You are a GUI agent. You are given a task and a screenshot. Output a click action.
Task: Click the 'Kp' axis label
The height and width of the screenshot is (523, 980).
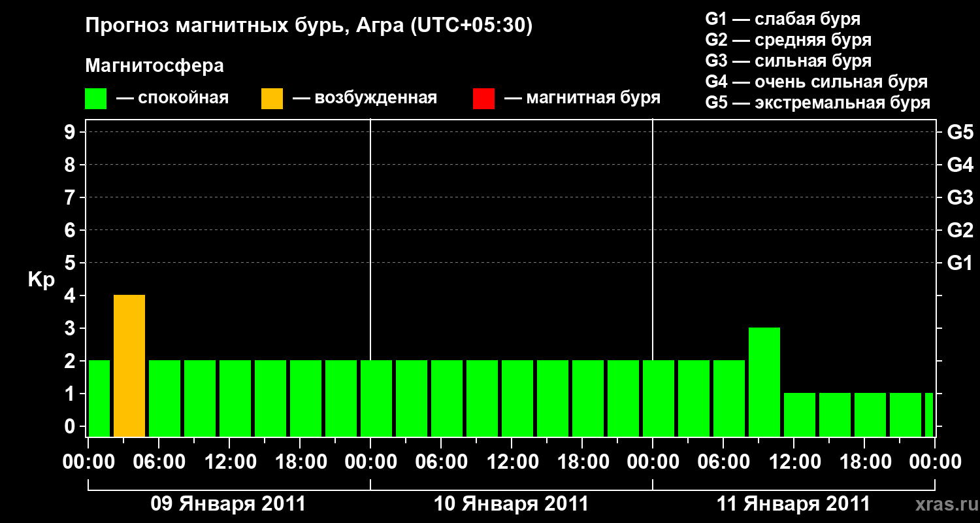coord(41,280)
